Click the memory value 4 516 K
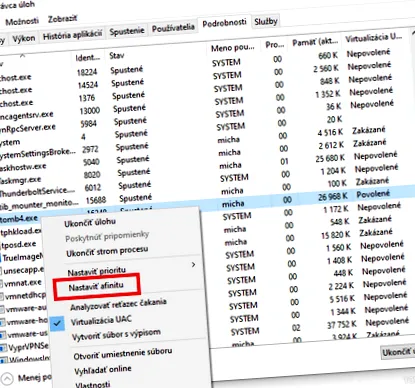 [330, 132]
